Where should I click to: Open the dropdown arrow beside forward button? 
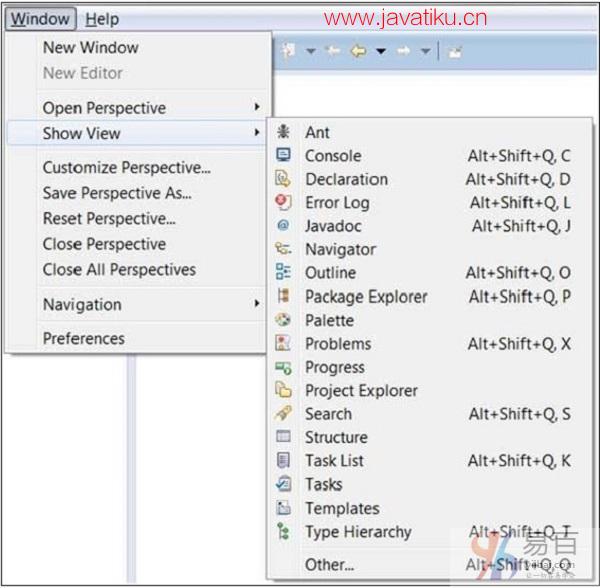click(426, 51)
